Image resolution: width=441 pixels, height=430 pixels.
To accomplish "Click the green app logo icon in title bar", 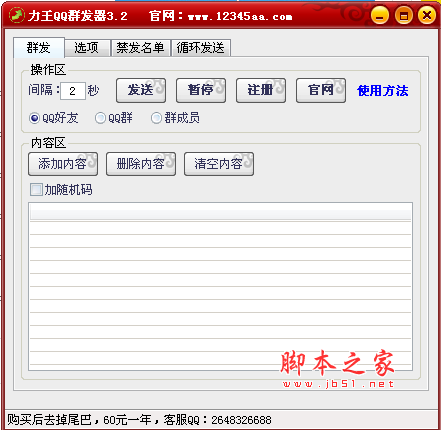I will point(16,16).
